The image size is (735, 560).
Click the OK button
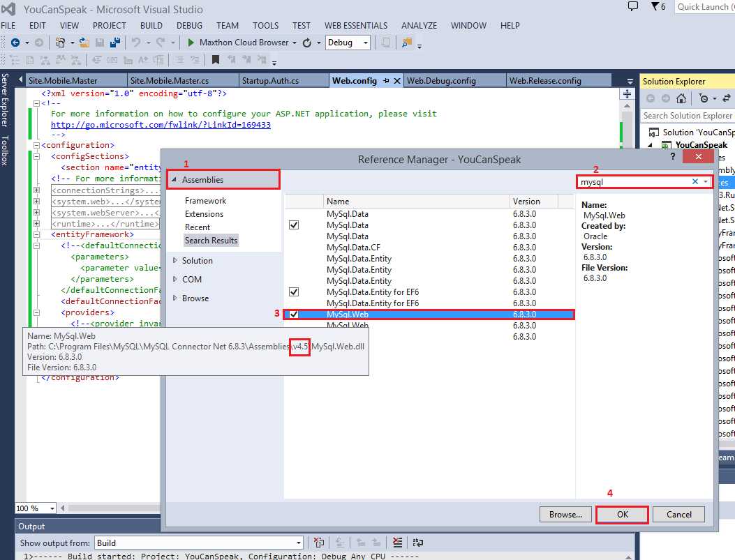tap(622, 515)
